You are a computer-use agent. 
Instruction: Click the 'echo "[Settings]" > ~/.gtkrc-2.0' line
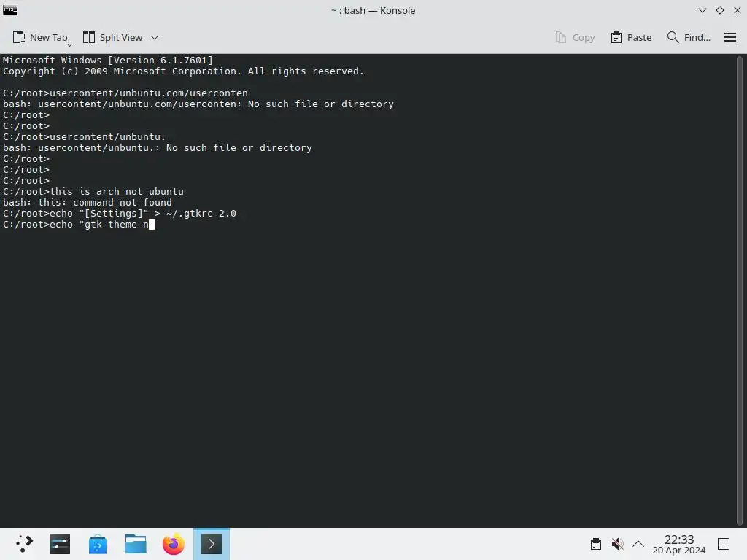(120, 214)
